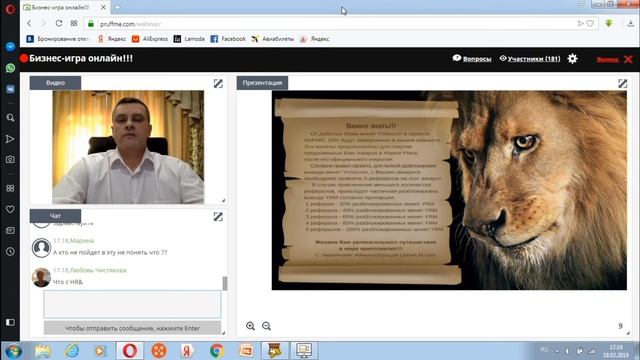The width and height of the screenshot is (640, 360).
Task: Click the presentation slide image
Action: point(449,190)
